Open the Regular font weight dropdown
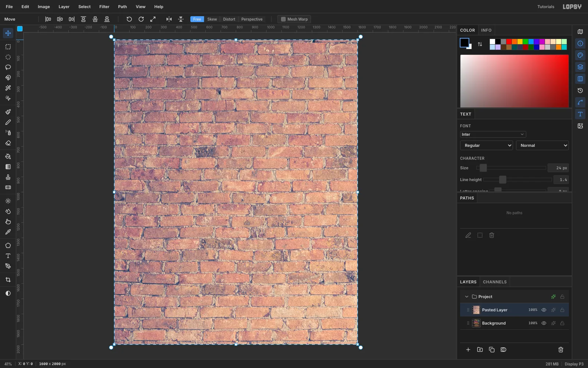Viewport: 588px width, 368px height. 487,145
